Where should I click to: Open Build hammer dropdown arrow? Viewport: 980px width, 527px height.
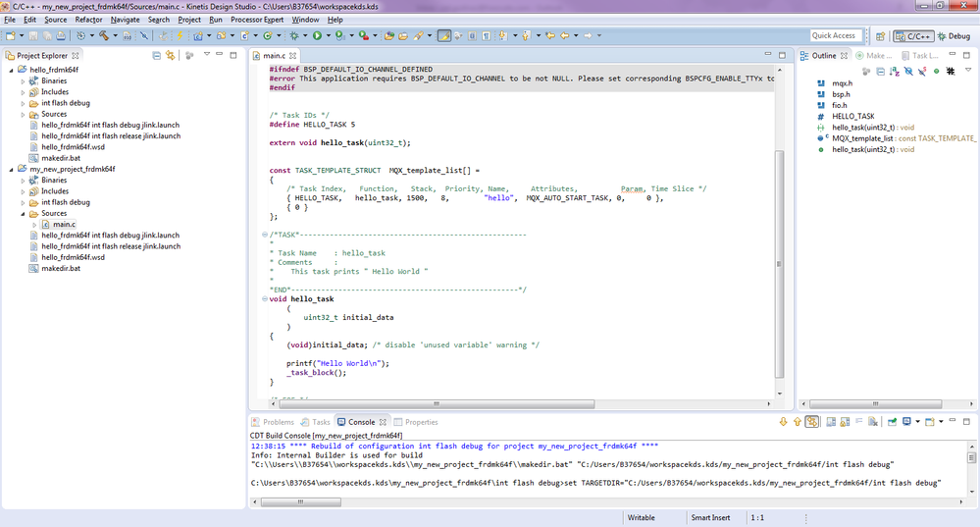click(x=115, y=35)
